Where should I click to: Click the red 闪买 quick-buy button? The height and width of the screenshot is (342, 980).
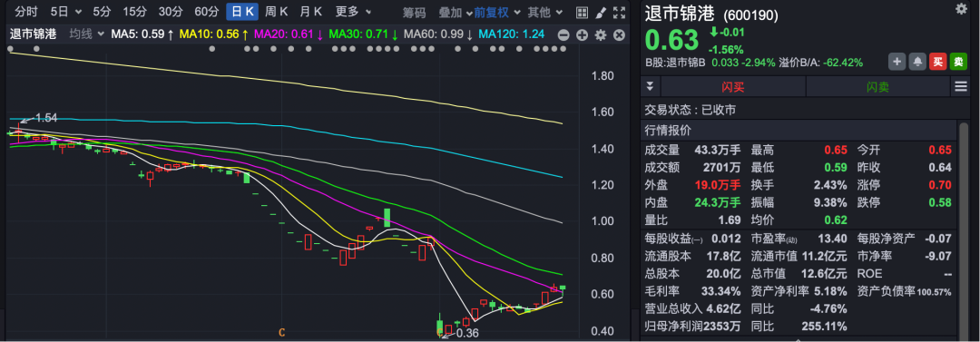pyautogui.click(x=732, y=87)
